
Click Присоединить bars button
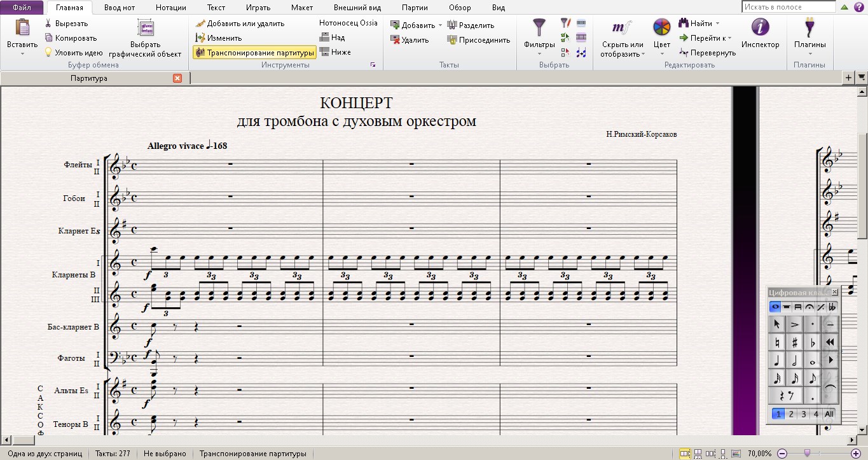(x=478, y=40)
